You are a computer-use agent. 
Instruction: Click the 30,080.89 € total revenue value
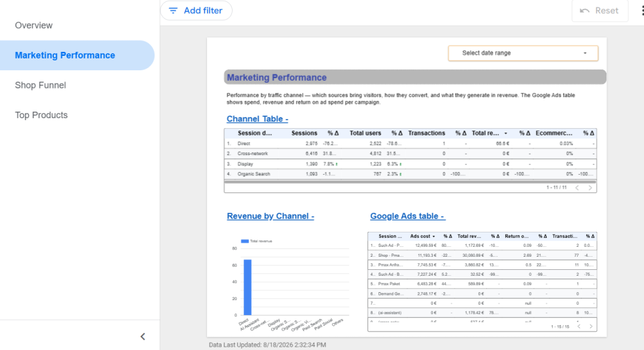click(472, 255)
